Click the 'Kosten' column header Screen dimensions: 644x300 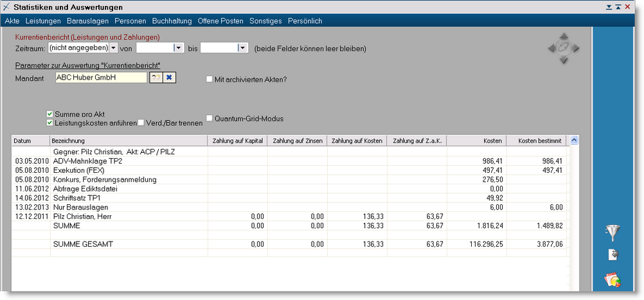tap(476, 141)
